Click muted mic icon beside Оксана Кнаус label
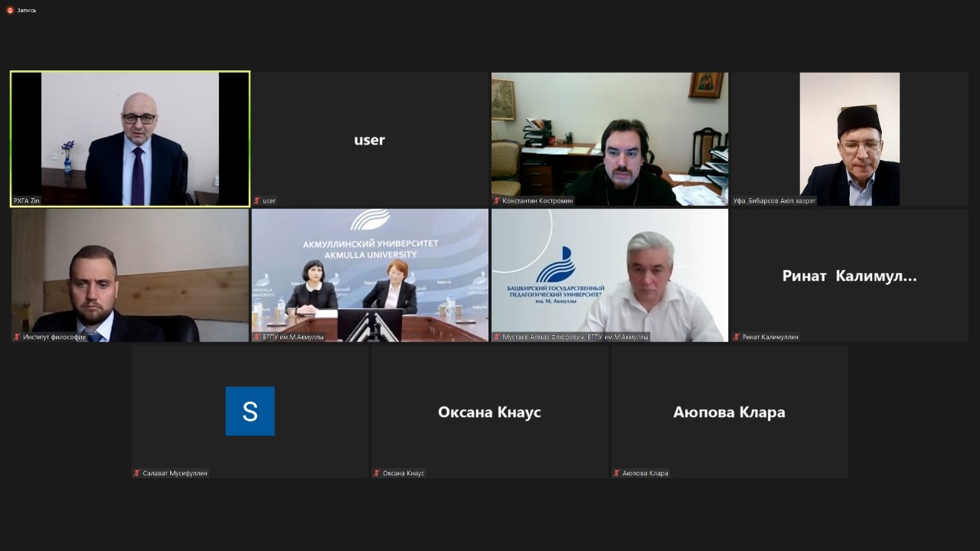 pos(377,473)
